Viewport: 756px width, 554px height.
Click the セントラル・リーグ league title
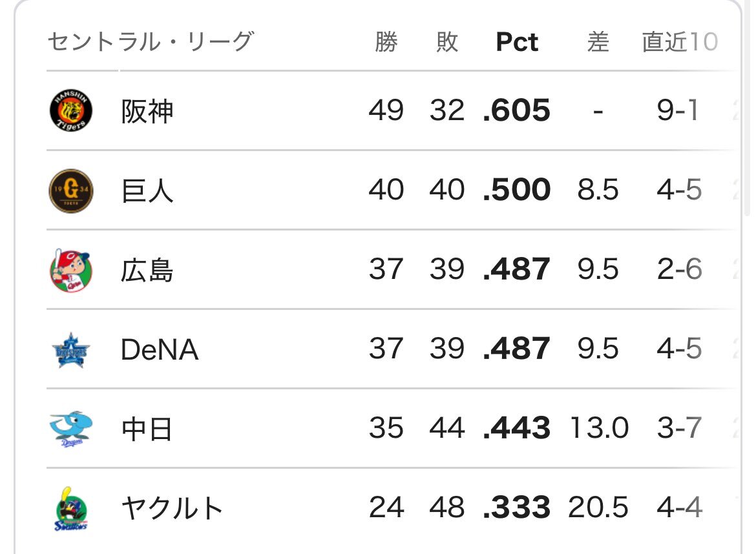point(151,41)
